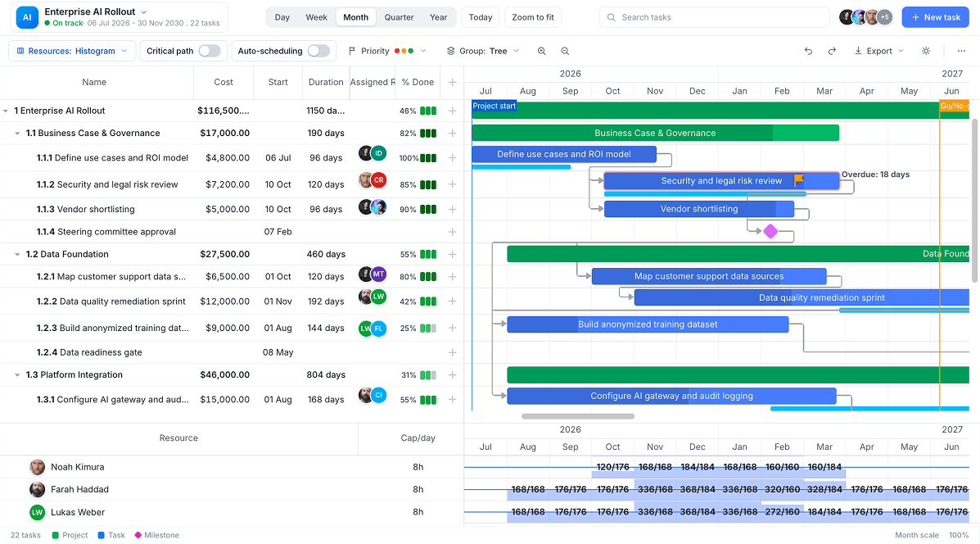Viewport: 980px width, 544px height.
Task: Click plus icon on Data readiness gate row
Action: click(x=452, y=352)
